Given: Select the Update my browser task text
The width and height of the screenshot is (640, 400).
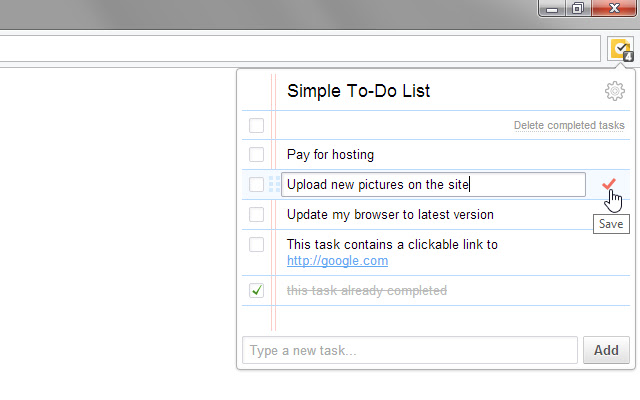Looking at the screenshot, I should click(x=390, y=214).
